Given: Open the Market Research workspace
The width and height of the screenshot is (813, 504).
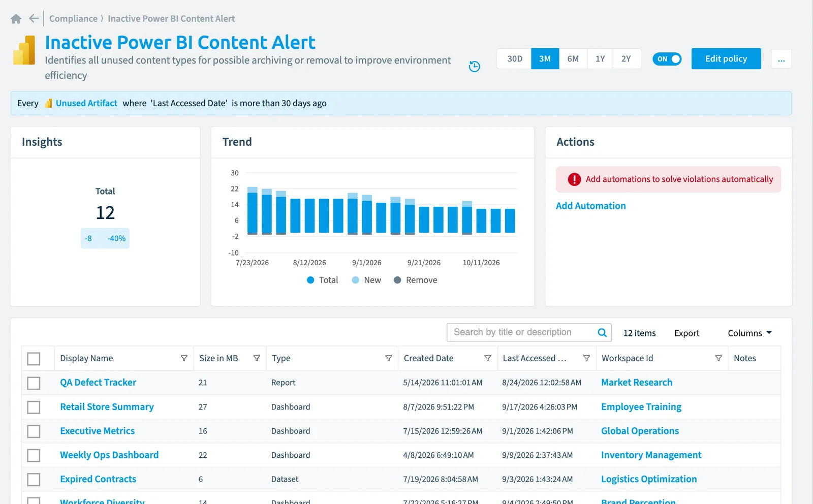Looking at the screenshot, I should (637, 383).
